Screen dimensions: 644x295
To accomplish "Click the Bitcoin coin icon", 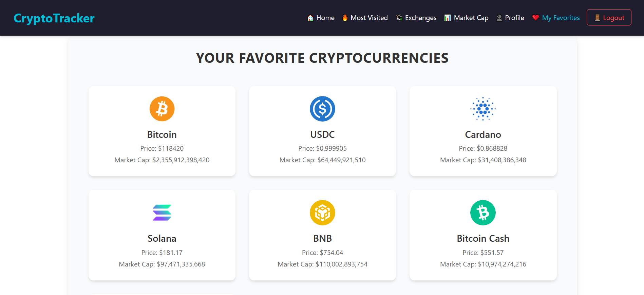I will [162, 109].
